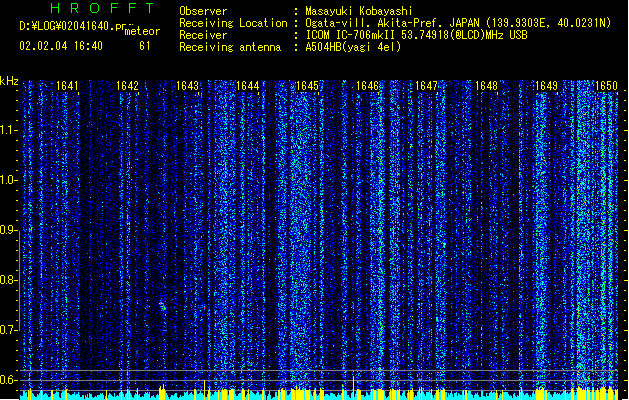Click the 0.7 kHz frequency label
Screen dimensions: 629x400
8,330
